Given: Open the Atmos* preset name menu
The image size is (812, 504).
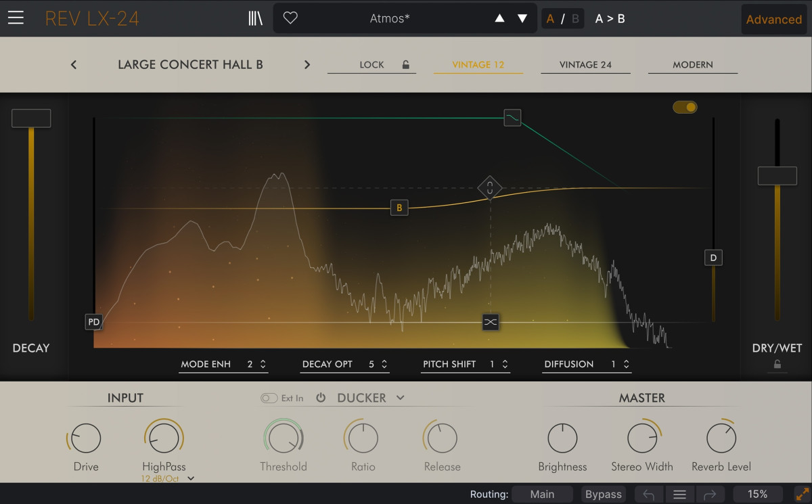Looking at the screenshot, I should [390, 19].
